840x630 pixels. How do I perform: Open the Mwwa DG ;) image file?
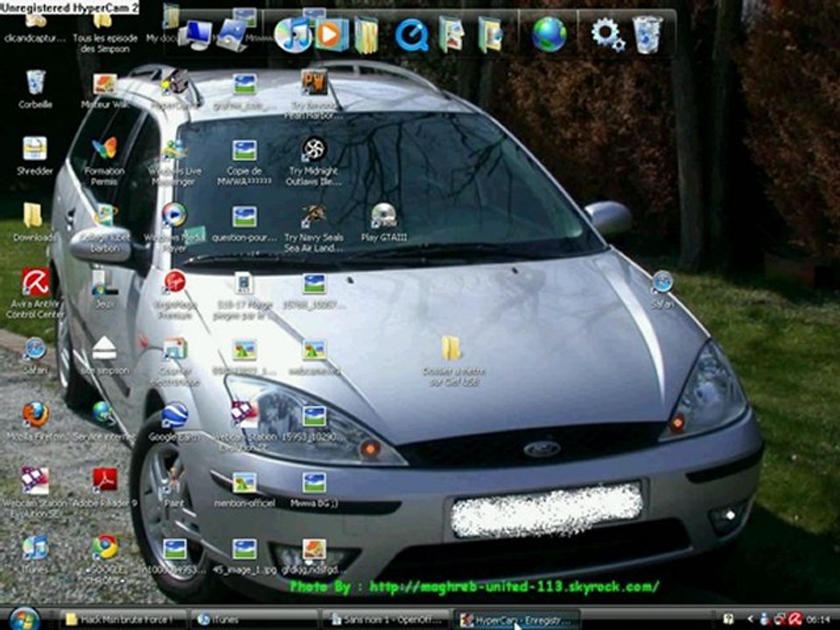pos(314,487)
